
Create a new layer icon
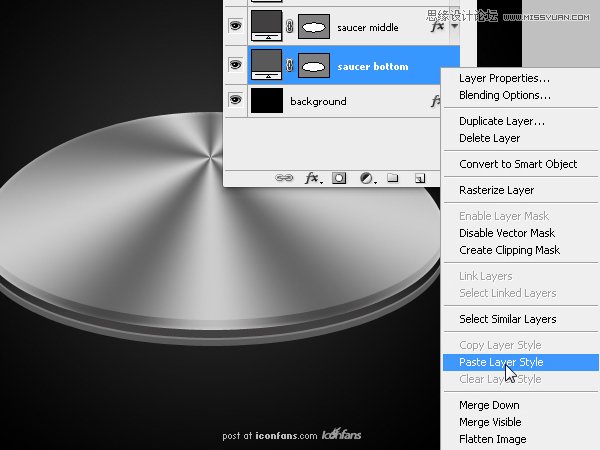420,178
